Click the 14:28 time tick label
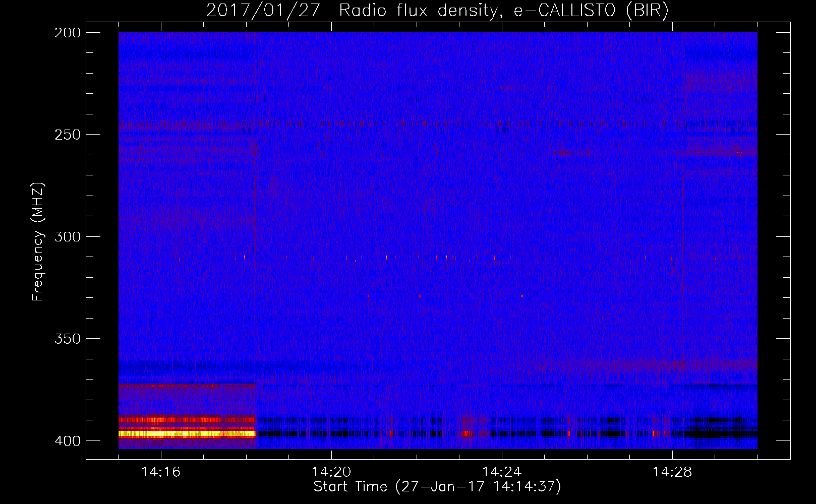Viewport: 816px width, 504px height. 672,472
